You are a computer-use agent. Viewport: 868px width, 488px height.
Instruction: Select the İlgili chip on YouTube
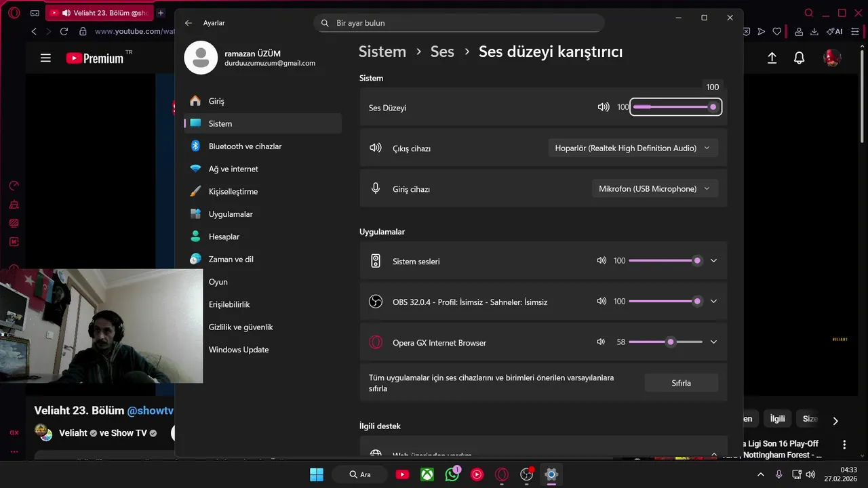pos(777,419)
